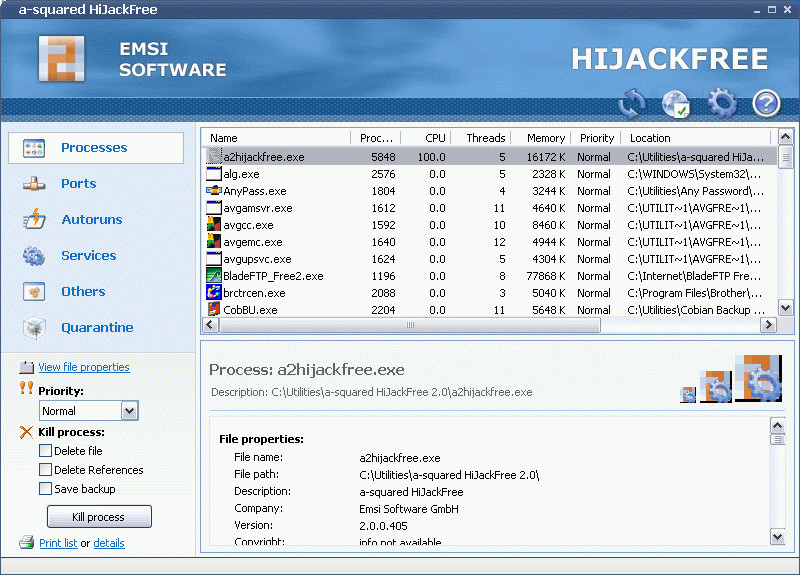Screen dimensions: 800x575
Task: Click the BladeFTP_Free2.exe row icon
Action: click(214, 276)
